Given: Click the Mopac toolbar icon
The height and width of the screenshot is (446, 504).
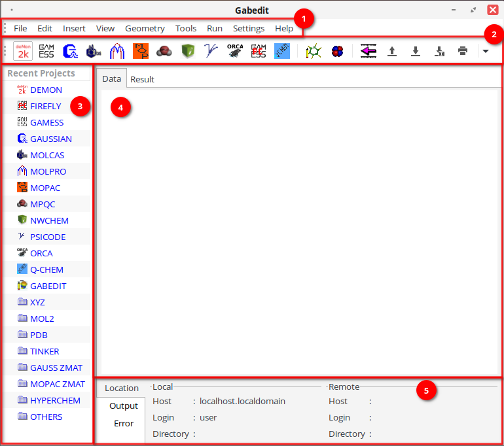Looking at the screenshot, I should 141,51.
